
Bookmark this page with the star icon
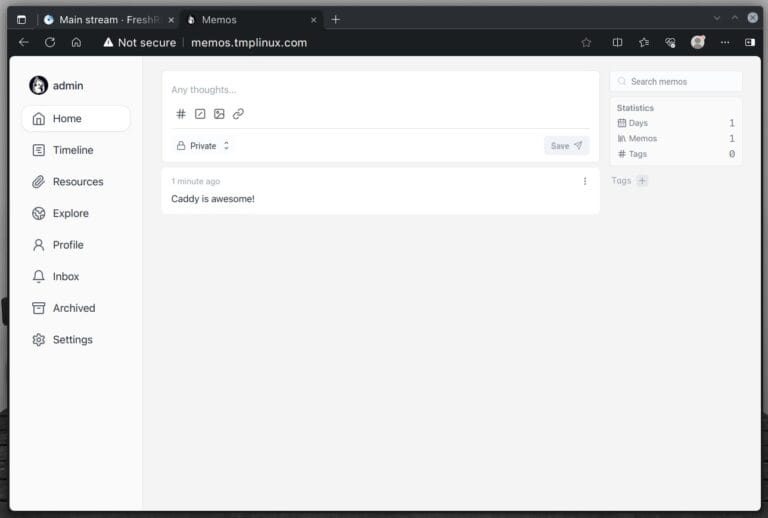586,42
